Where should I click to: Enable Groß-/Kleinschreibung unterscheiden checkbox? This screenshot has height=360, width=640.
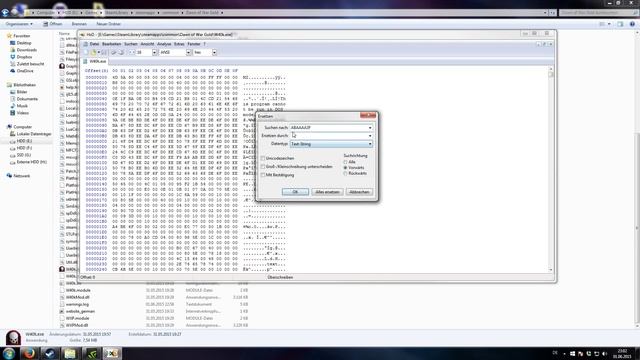263,167
